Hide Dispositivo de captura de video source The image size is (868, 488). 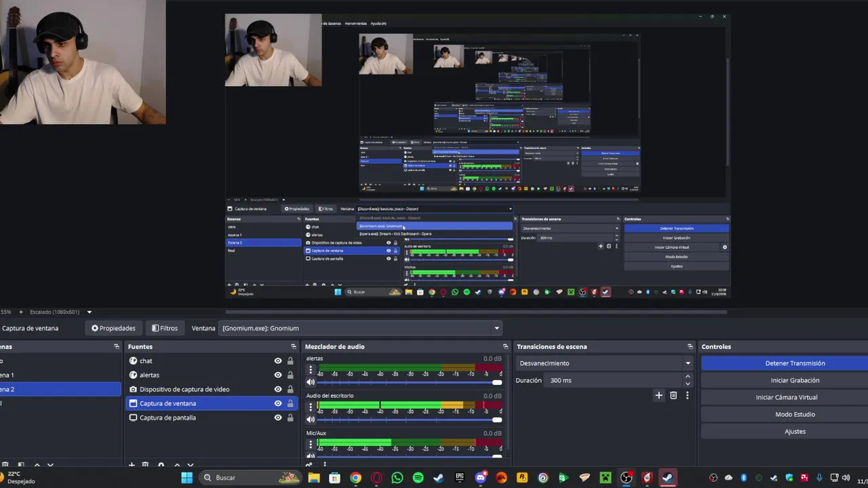point(277,389)
